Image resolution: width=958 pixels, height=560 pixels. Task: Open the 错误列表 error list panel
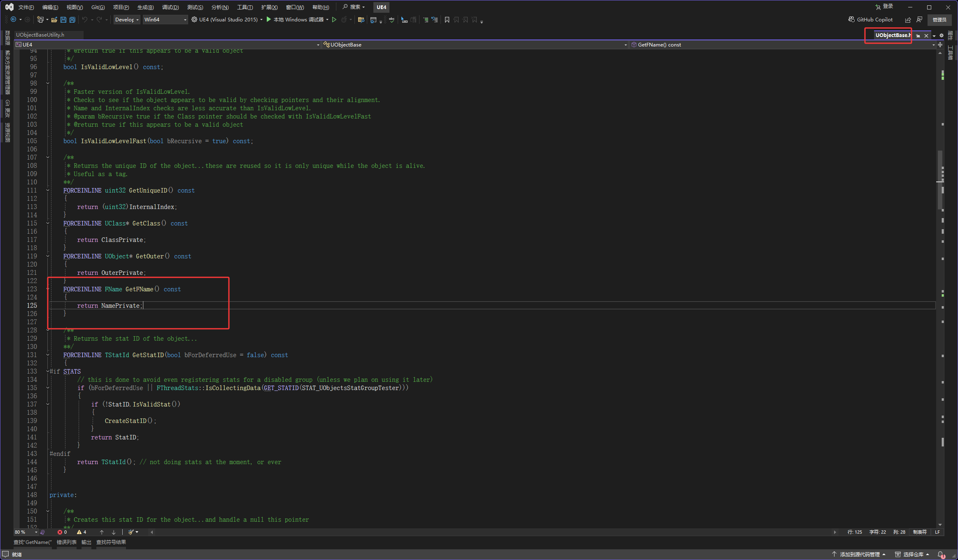(66, 542)
